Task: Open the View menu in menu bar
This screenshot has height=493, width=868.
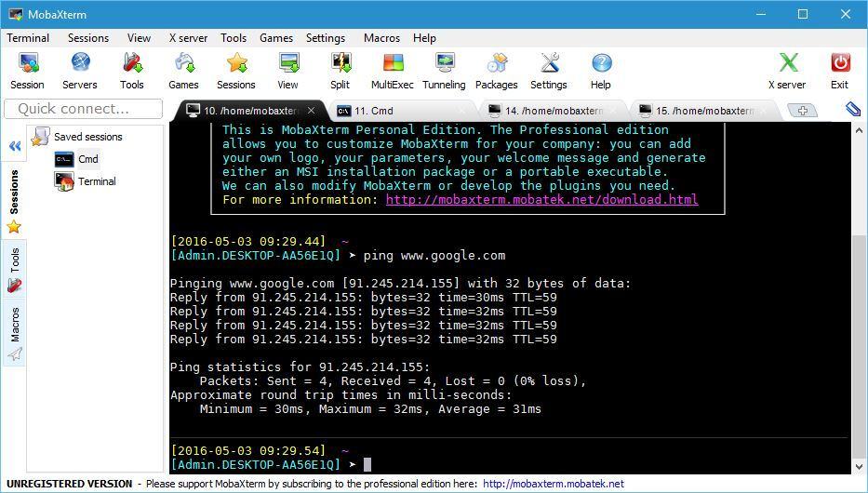Action: click(139, 38)
